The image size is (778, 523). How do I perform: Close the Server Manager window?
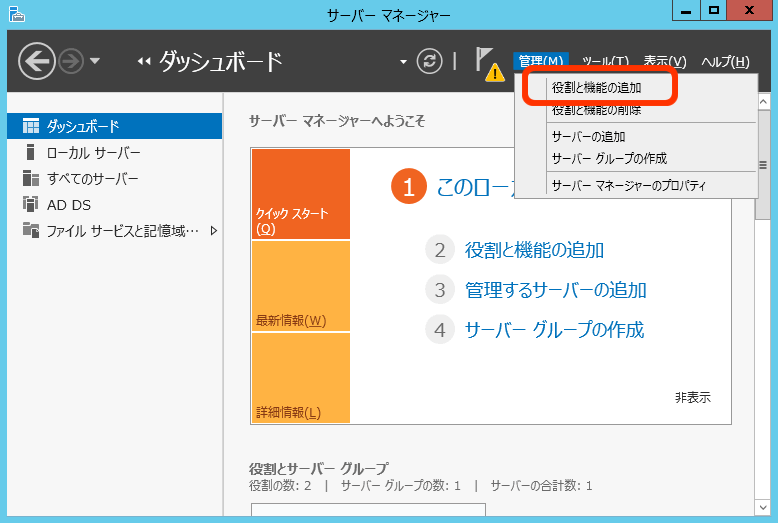[x=749, y=10]
